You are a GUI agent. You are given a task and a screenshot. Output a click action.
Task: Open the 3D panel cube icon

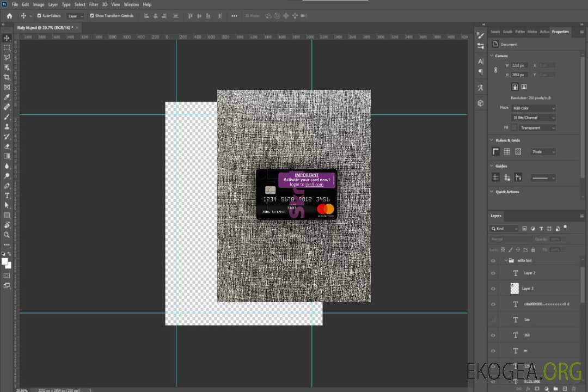481,103
